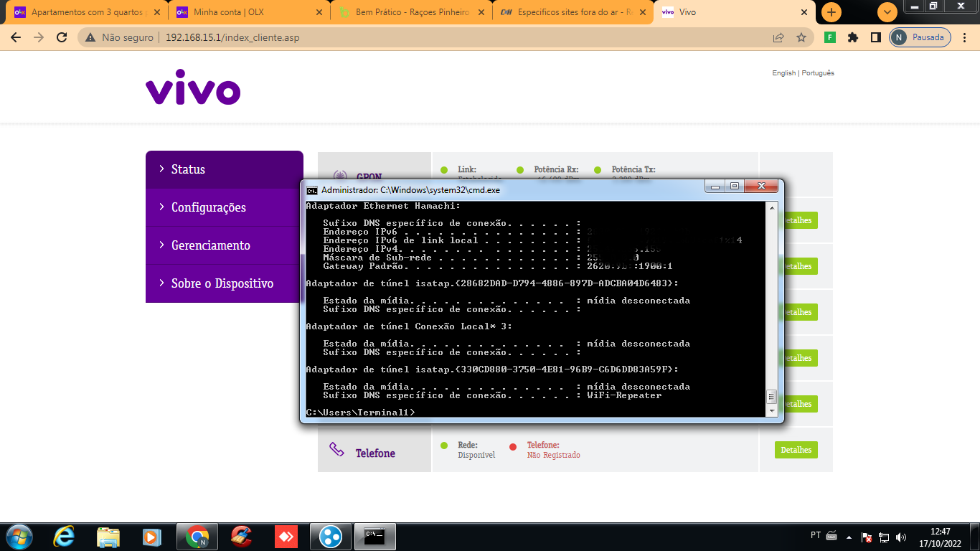Click the browser forward arrow
The height and width of the screenshot is (551, 980).
click(x=39, y=37)
